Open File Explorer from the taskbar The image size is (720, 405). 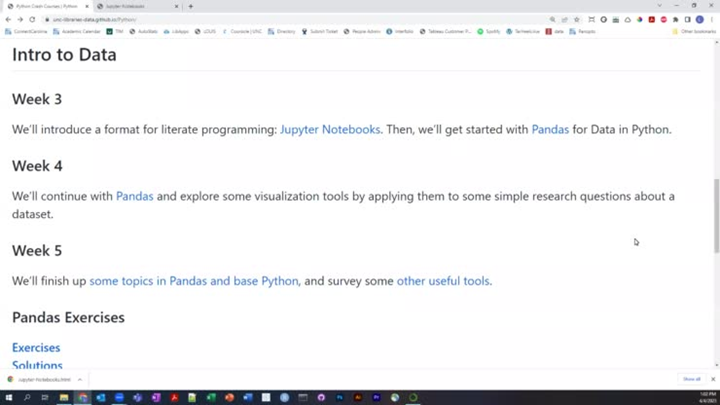(x=64, y=397)
